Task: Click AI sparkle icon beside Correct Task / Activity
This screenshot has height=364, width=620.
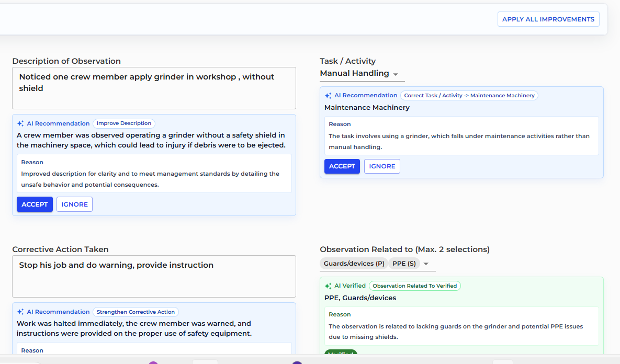Action: pos(328,96)
